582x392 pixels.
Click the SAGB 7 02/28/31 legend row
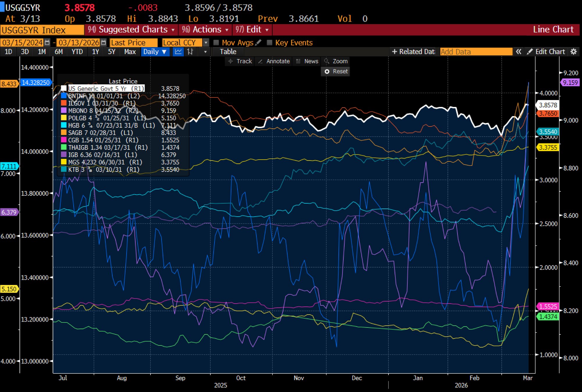123,133
